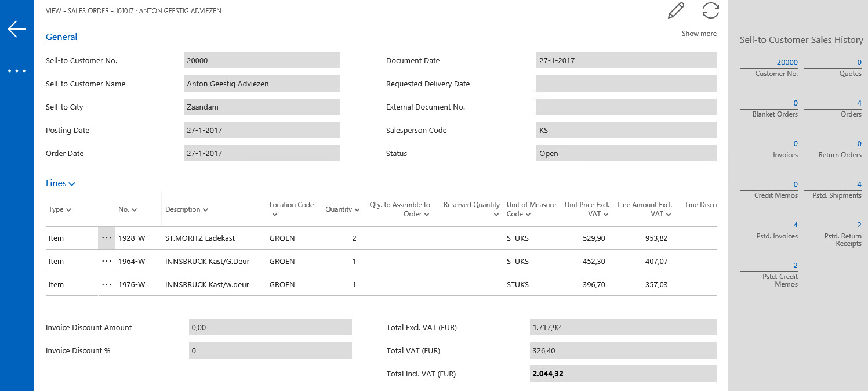The width and height of the screenshot is (868, 391).
Task: Select the INNSBRUCK Kast/G.Deur description cell
Action: 207,262
